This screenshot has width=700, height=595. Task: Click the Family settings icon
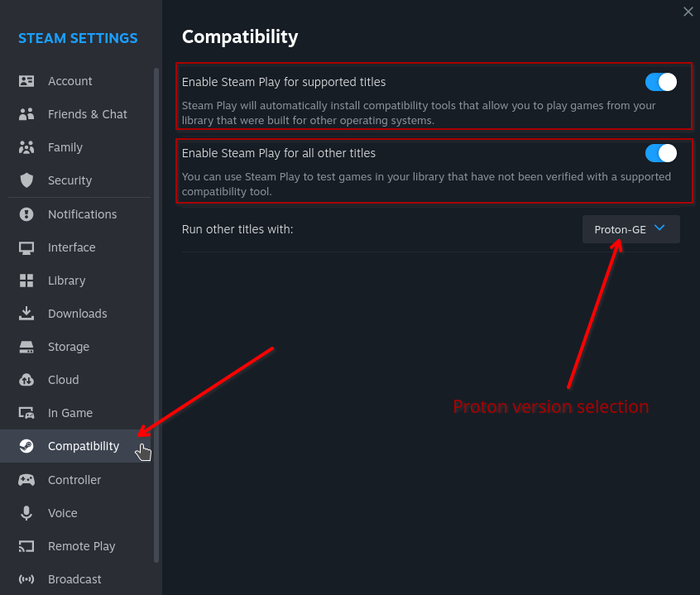point(27,147)
